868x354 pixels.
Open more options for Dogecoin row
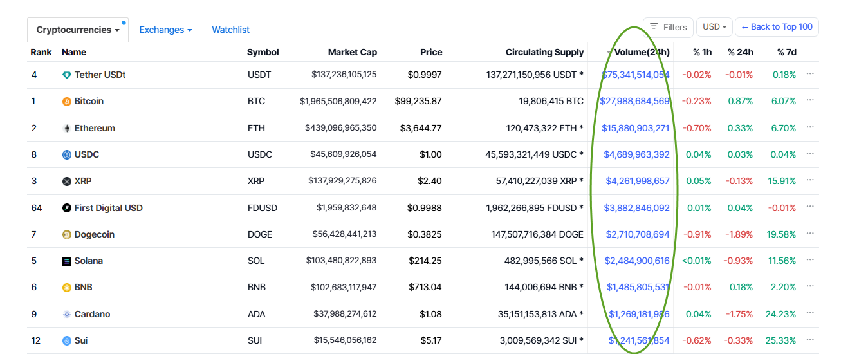tap(810, 234)
